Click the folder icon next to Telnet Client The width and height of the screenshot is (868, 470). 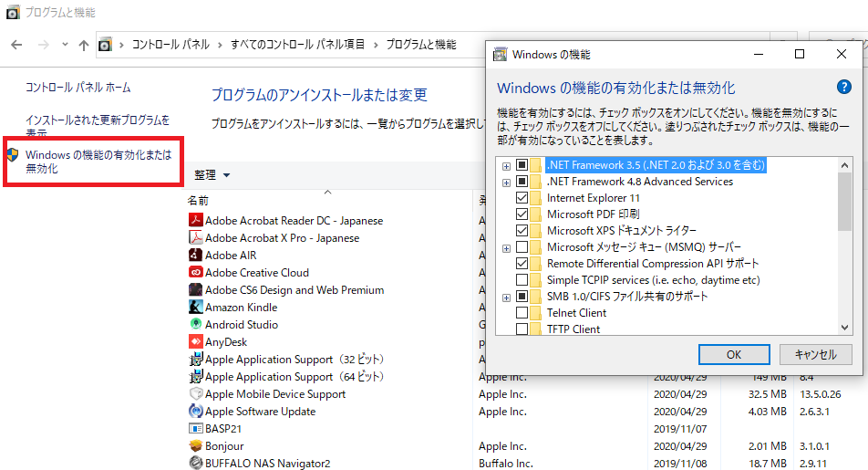[x=535, y=313]
